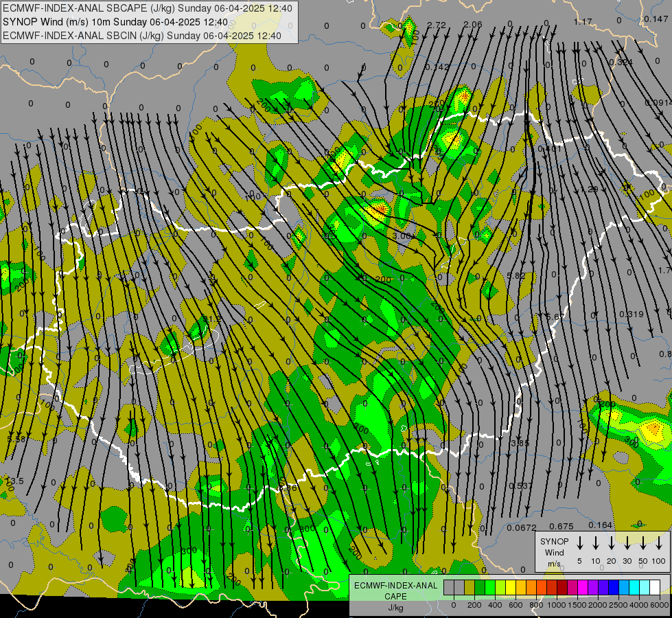Pick the pale cyan swatch before white
672x618 pixels.
point(644,587)
